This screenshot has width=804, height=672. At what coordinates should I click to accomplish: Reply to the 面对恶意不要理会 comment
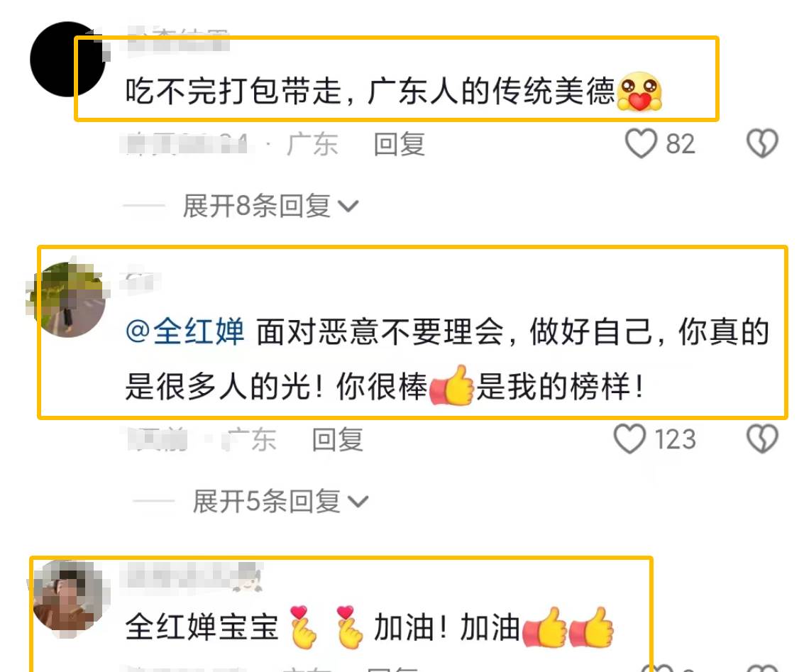pyautogui.click(x=338, y=440)
